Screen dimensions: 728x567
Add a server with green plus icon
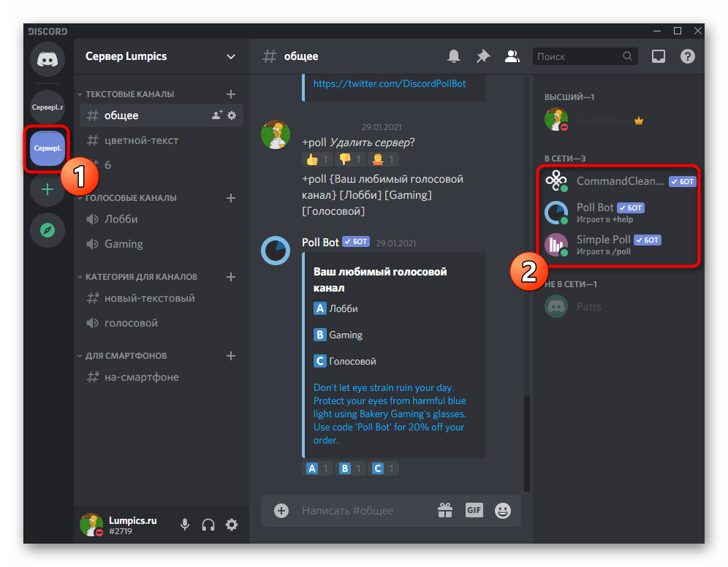(x=48, y=189)
